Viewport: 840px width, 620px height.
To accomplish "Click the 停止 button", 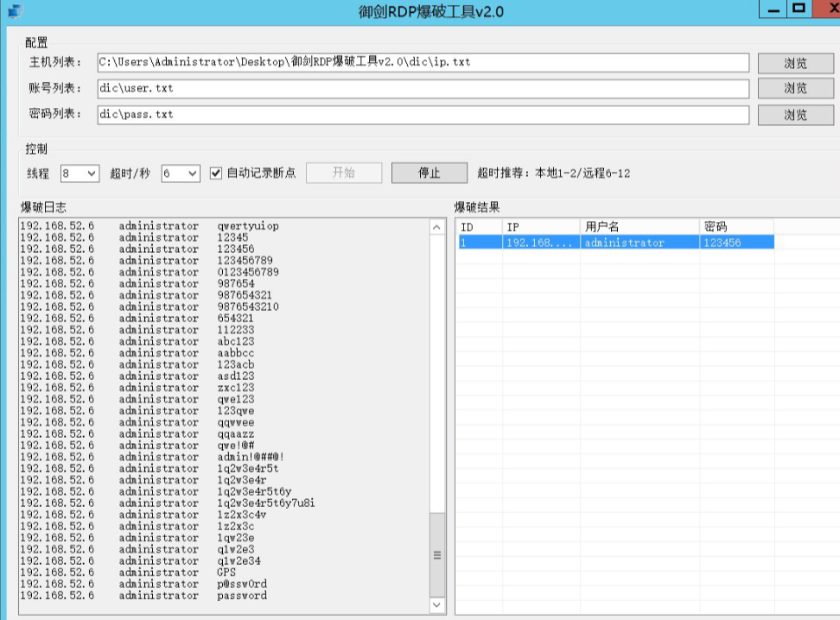I will pyautogui.click(x=430, y=173).
